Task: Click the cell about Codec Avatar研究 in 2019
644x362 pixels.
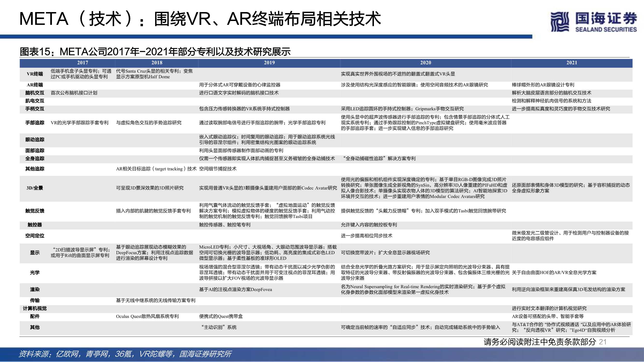Action: 268,188
